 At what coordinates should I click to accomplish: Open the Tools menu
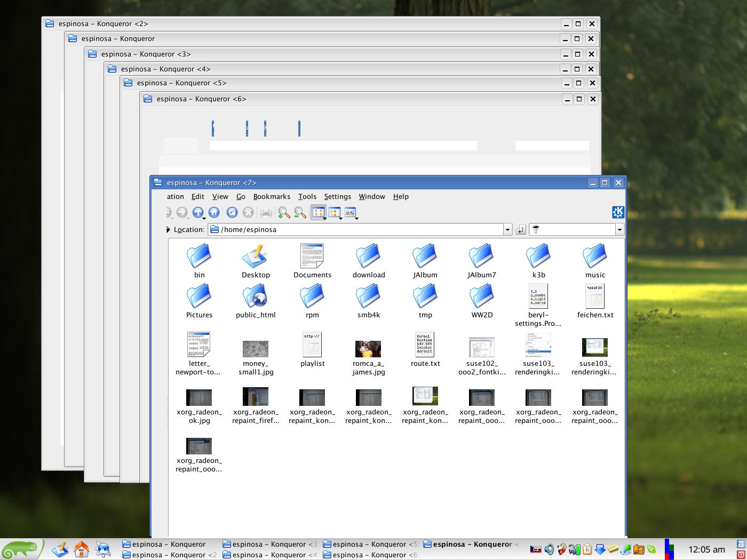(307, 196)
